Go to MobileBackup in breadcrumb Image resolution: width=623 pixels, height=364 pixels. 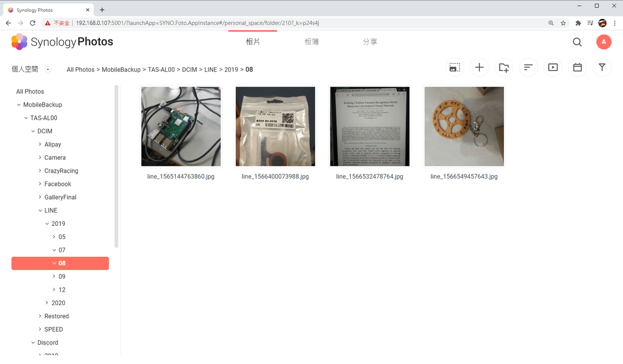[x=121, y=70]
